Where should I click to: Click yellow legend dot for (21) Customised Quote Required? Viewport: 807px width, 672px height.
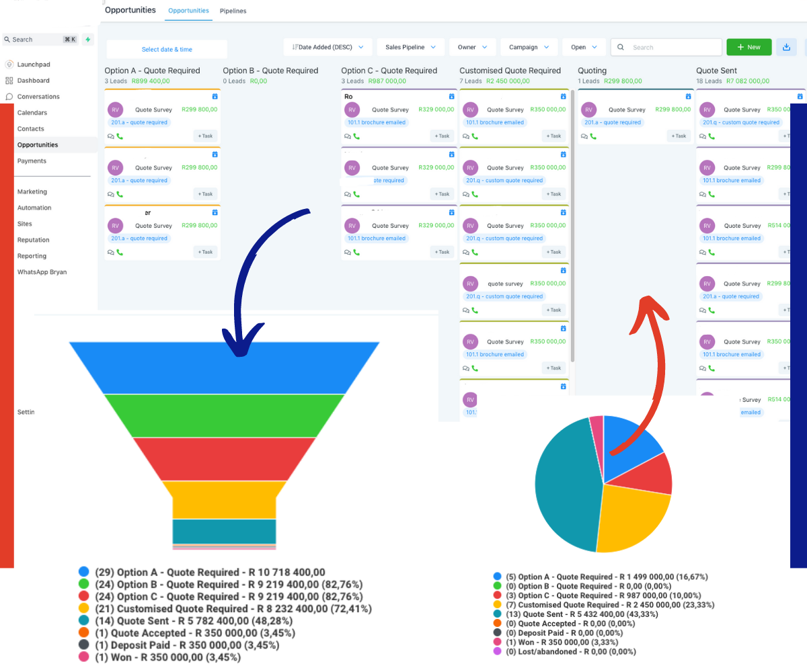(x=84, y=609)
